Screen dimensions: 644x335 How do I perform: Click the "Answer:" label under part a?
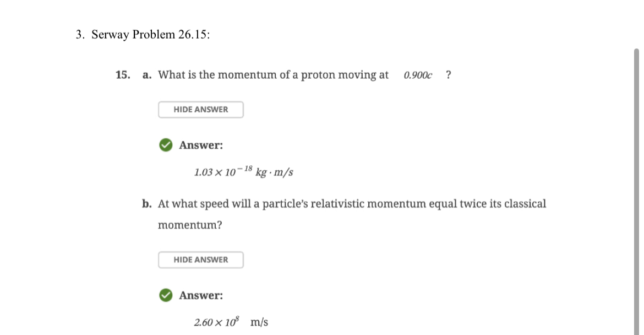coord(201,145)
